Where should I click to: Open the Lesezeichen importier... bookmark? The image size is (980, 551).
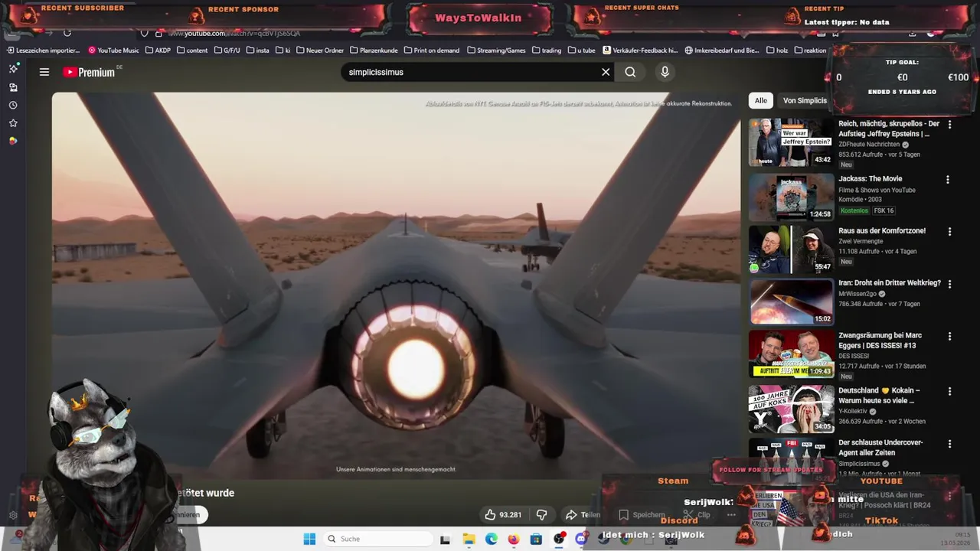click(44, 51)
